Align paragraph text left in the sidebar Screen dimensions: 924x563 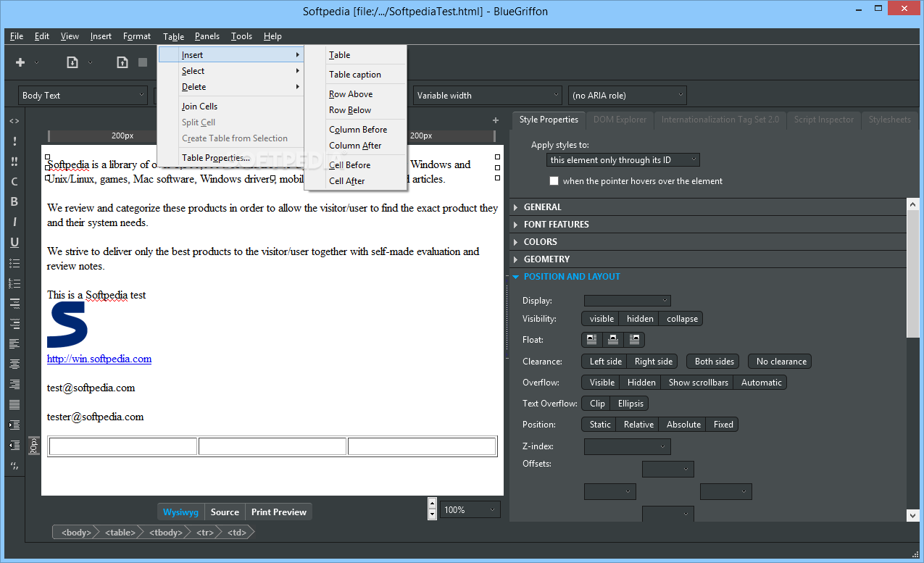click(x=14, y=343)
